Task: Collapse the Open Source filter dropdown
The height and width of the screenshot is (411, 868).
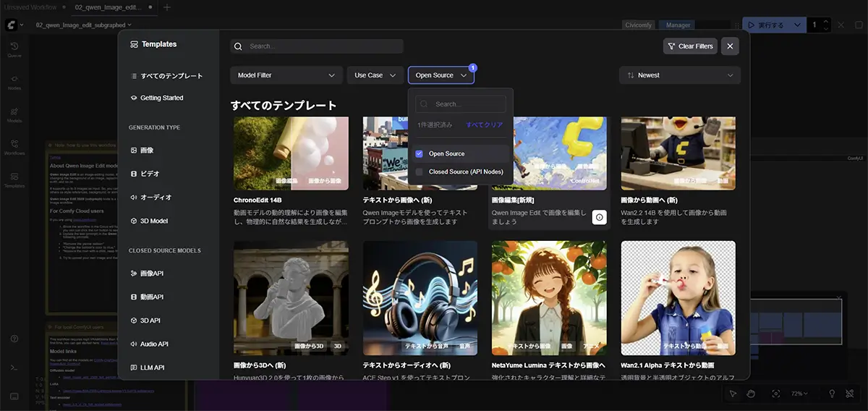Action: tap(441, 75)
